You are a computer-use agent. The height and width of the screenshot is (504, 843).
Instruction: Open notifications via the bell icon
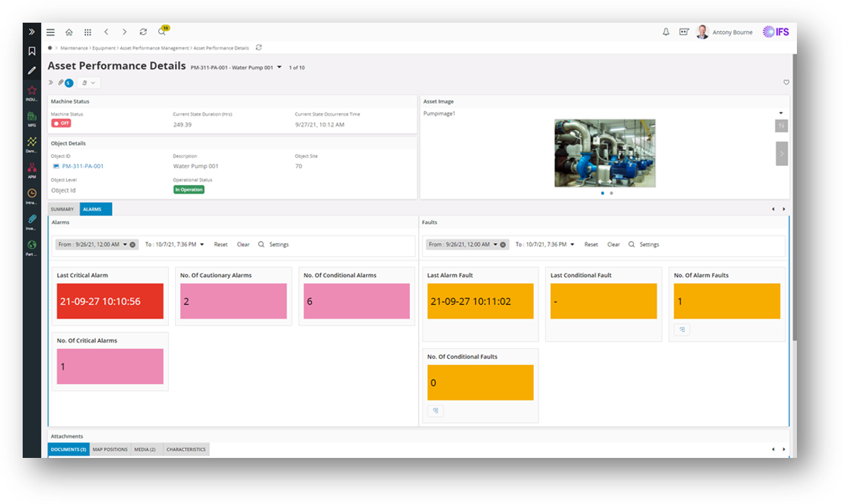click(x=665, y=32)
